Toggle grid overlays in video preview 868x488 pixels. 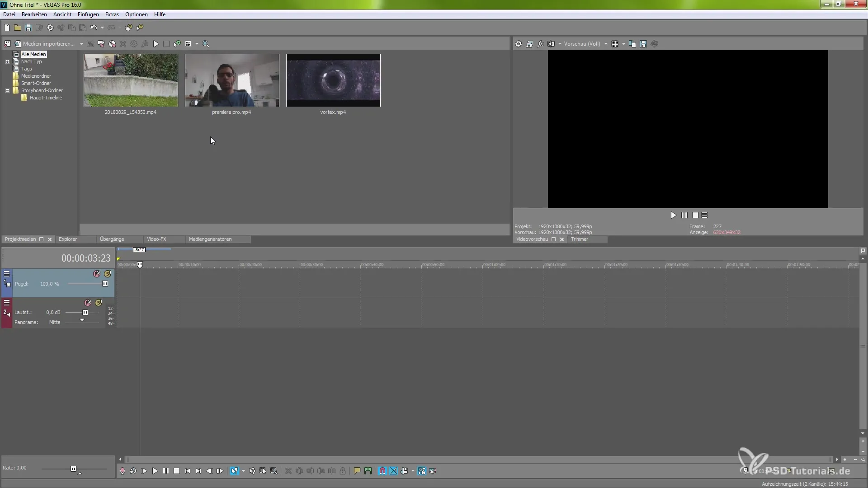615,44
